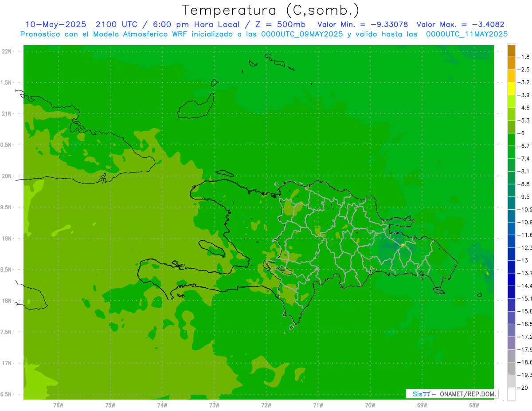Select the "0000UTC_11MAY2025" valid-until timestamp
The image size is (532, 411).
[x=467, y=34]
